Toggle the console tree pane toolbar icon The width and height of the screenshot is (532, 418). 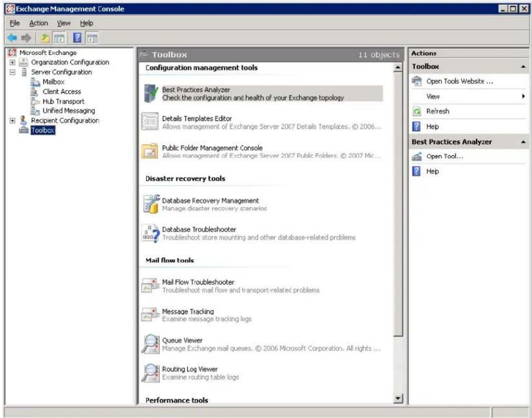(59, 38)
